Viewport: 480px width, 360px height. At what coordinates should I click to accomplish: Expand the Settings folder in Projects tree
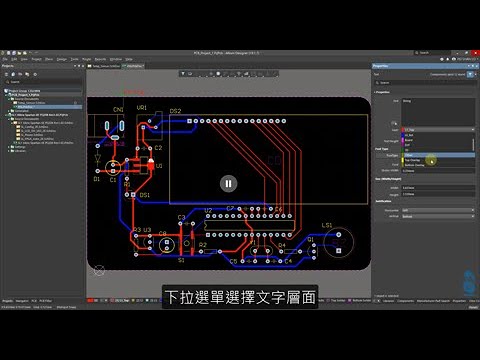9,147
